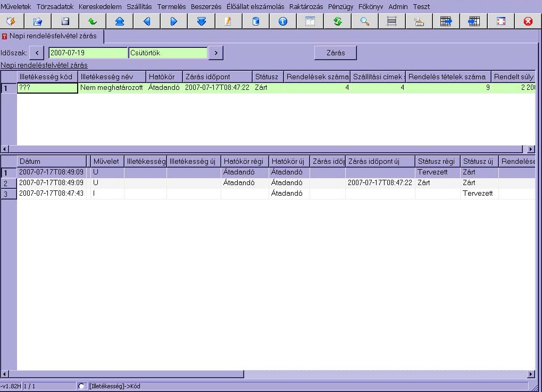Click the green undo arrow icon

(x=93, y=21)
